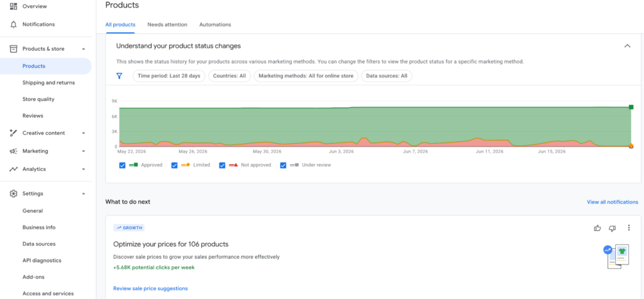This screenshot has width=644, height=299.
Task: Open the Countries: All filter
Action: [x=229, y=76]
